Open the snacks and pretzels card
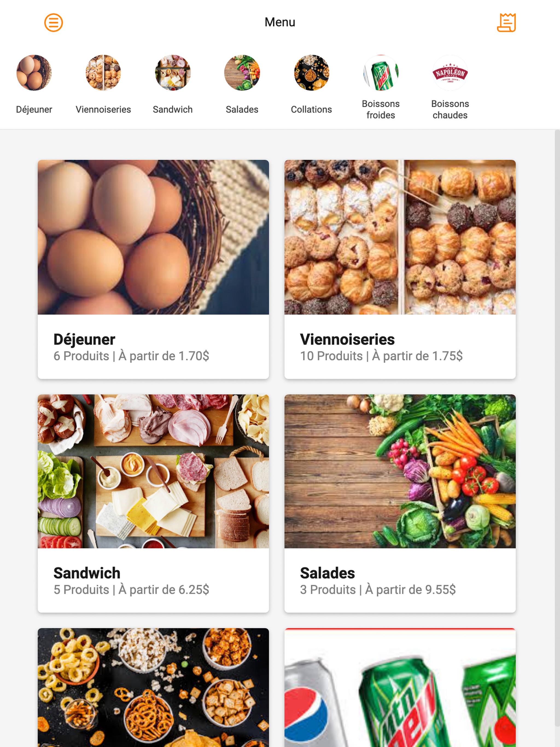The height and width of the screenshot is (747, 560). point(153,687)
